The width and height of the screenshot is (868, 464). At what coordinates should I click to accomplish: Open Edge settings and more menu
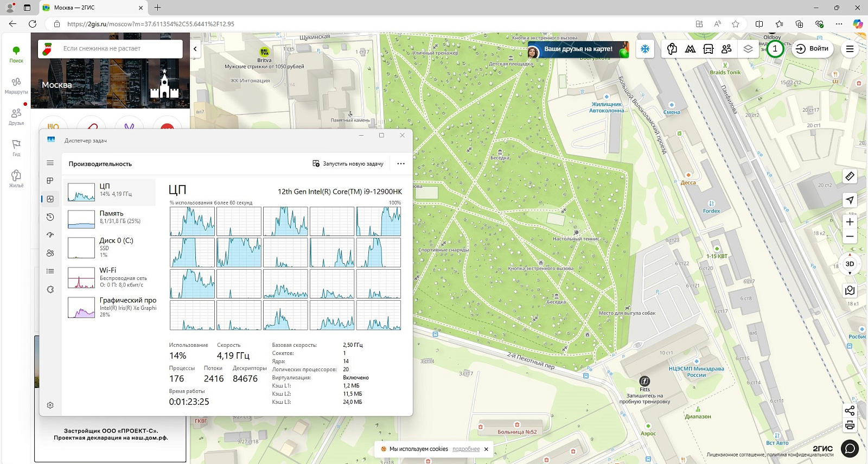(x=839, y=24)
